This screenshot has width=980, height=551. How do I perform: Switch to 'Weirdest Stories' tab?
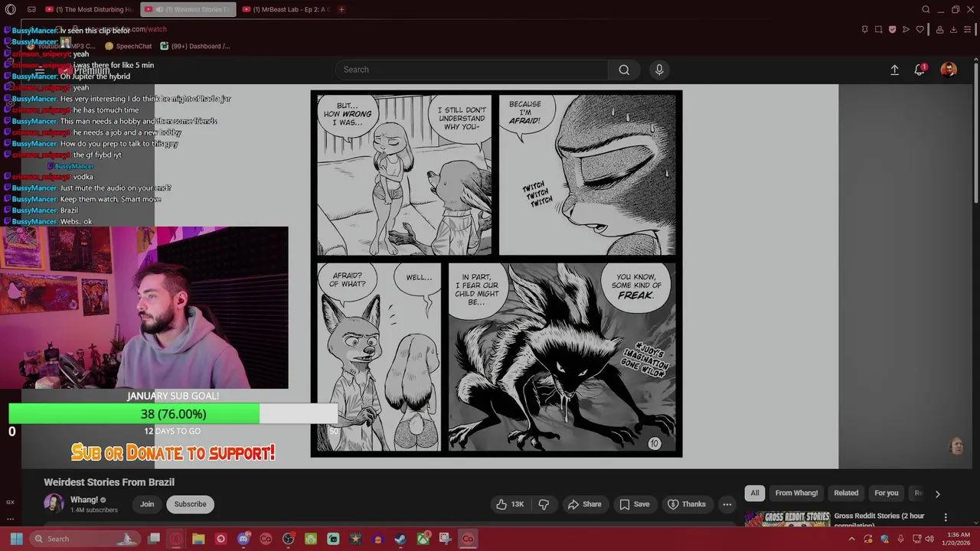pyautogui.click(x=188, y=9)
